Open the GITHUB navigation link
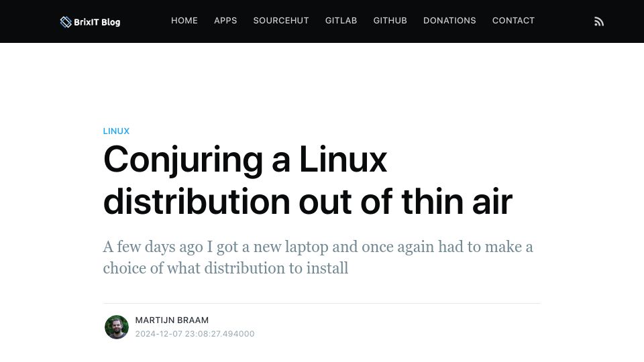This screenshot has width=644, height=362. [390, 21]
